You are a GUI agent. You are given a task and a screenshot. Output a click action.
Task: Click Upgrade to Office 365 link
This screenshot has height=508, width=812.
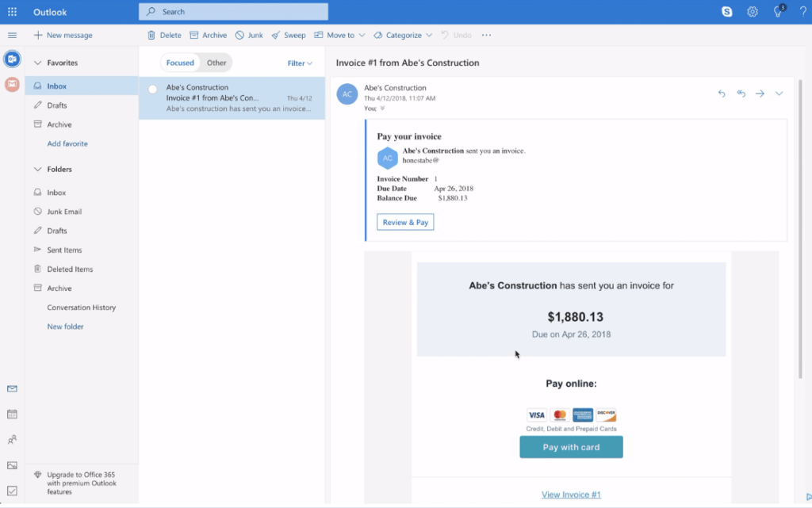coord(82,483)
